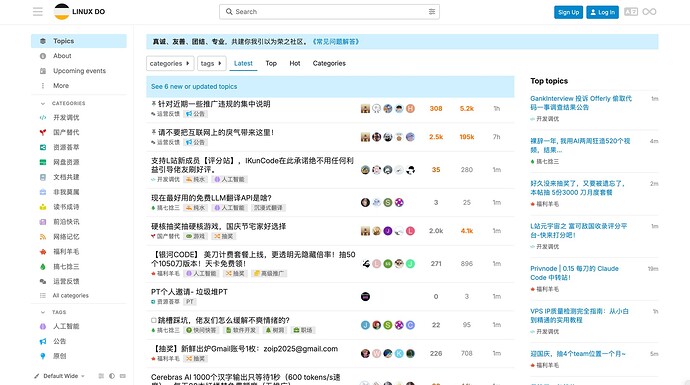The image size is (690, 385).
Task: Click the infinity icon in header
Action: (x=649, y=12)
